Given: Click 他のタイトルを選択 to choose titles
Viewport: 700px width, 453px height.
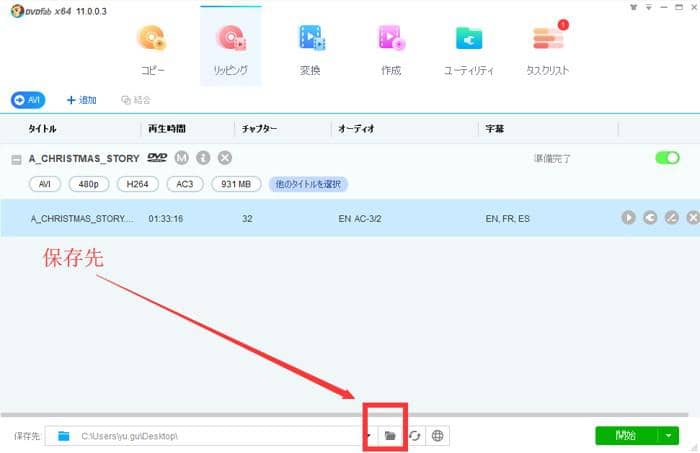Looking at the screenshot, I should coord(308,184).
